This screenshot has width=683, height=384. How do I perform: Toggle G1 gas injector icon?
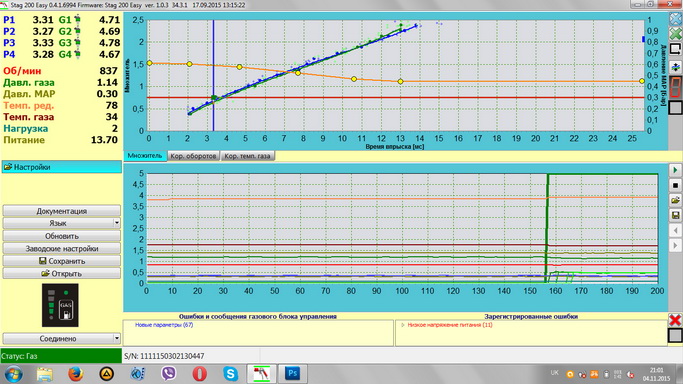click(x=78, y=20)
